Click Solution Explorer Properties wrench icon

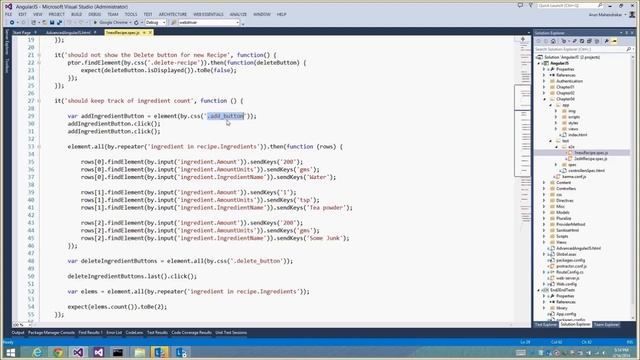pos(607,41)
